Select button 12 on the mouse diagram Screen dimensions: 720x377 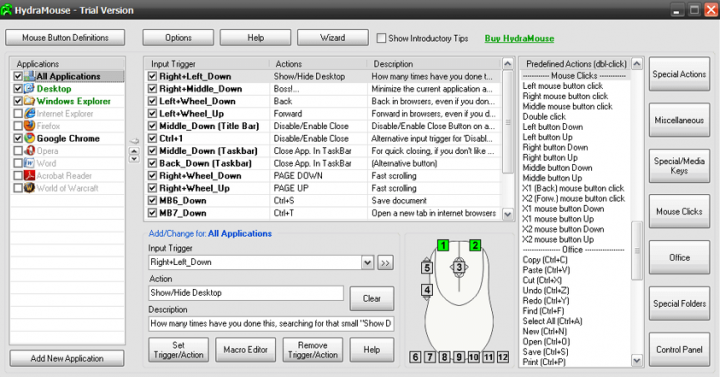click(x=503, y=357)
